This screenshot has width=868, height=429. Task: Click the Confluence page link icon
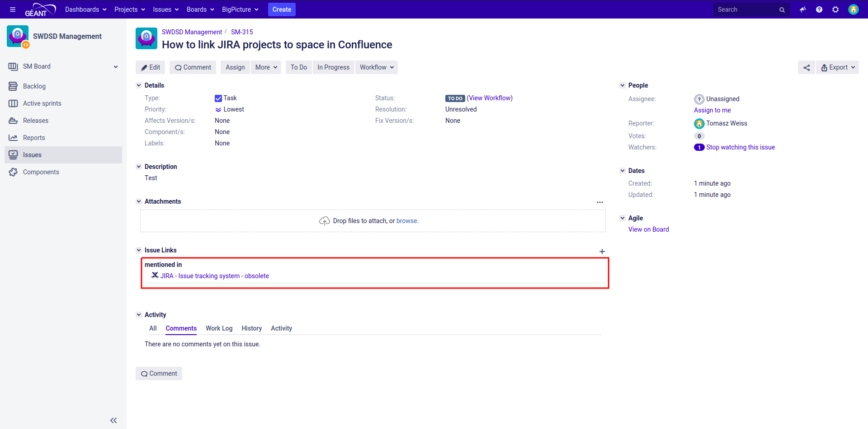click(155, 275)
